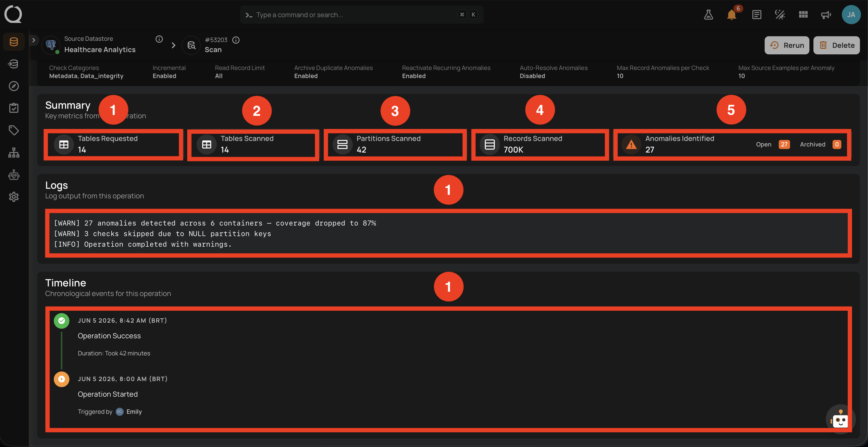Click the Reactivate Recurring Anomalies Enabled value
This screenshot has height=447, width=868.
[414, 76]
